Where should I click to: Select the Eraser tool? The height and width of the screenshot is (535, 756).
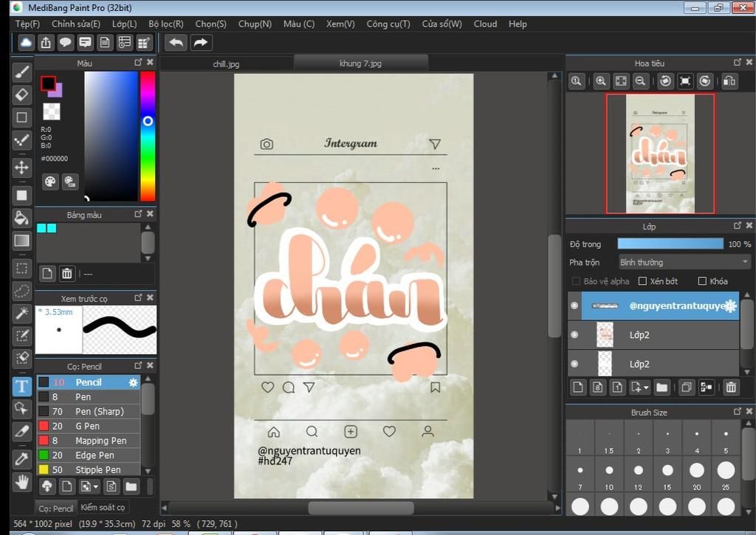click(22, 94)
